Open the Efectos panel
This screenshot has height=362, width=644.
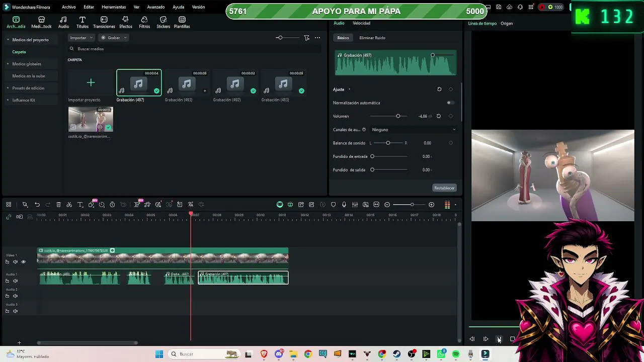(x=126, y=22)
